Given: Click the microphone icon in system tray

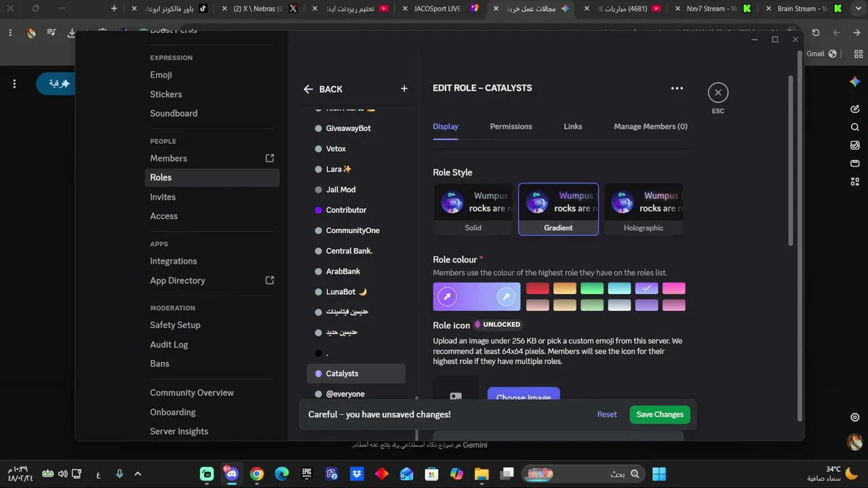Looking at the screenshot, I should click(x=119, y=474).
